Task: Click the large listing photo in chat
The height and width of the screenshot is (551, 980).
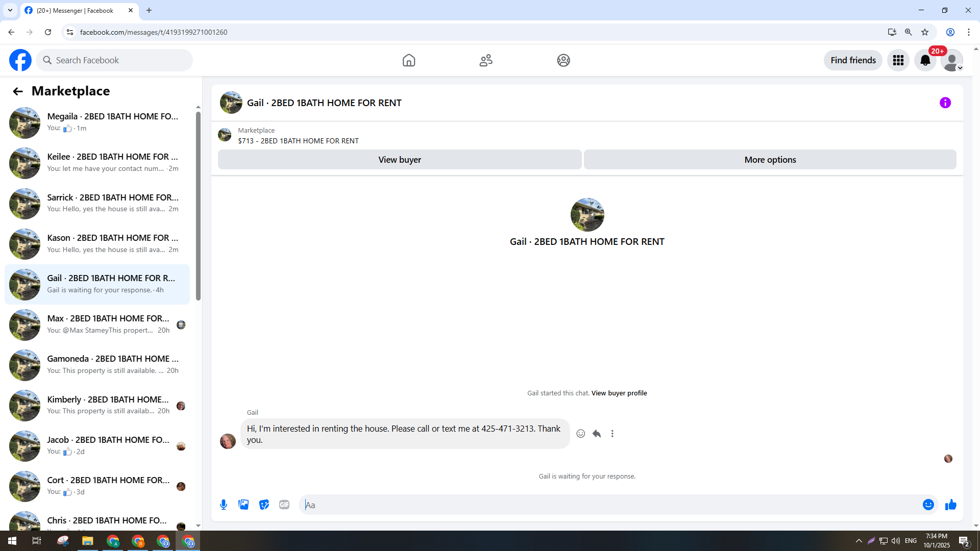Action: pos(587,215)
